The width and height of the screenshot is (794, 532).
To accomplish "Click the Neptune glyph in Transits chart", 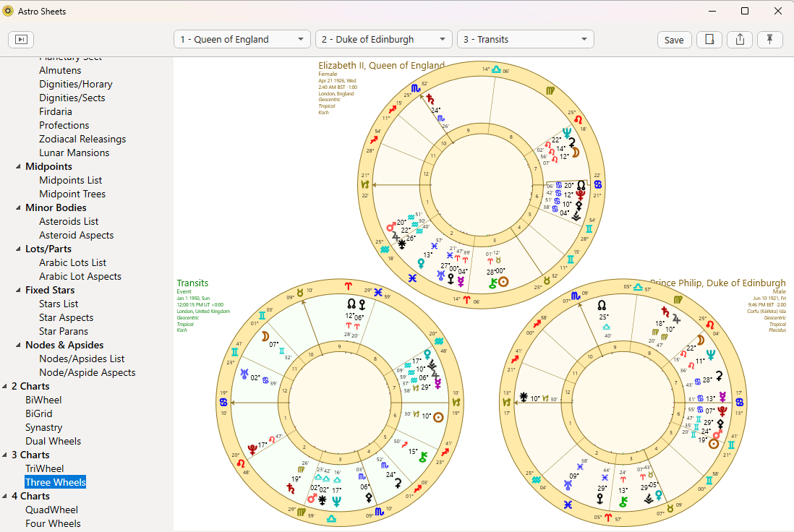I will pos(336,501).
